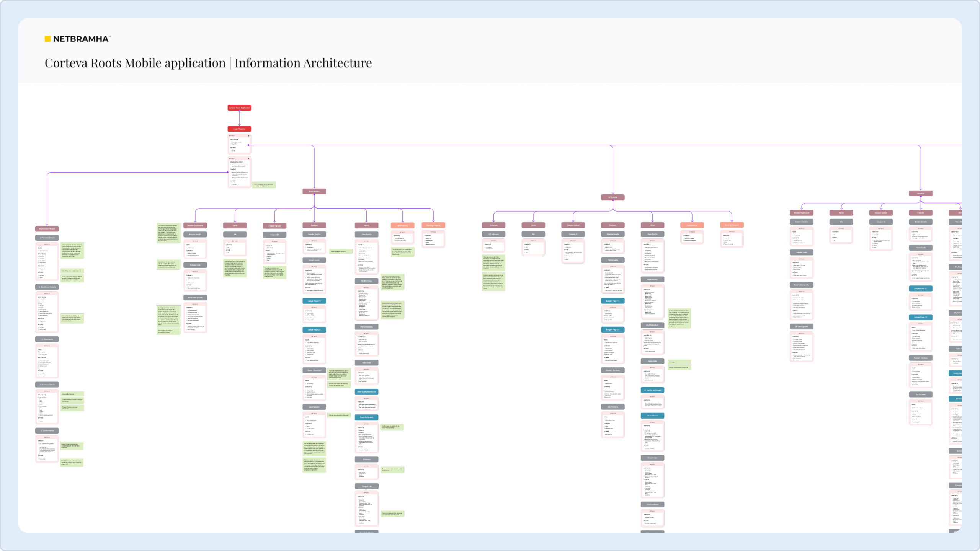
Task: Click 'View Profile' under Seed Retailer's More
Action: tap(367, 234)
